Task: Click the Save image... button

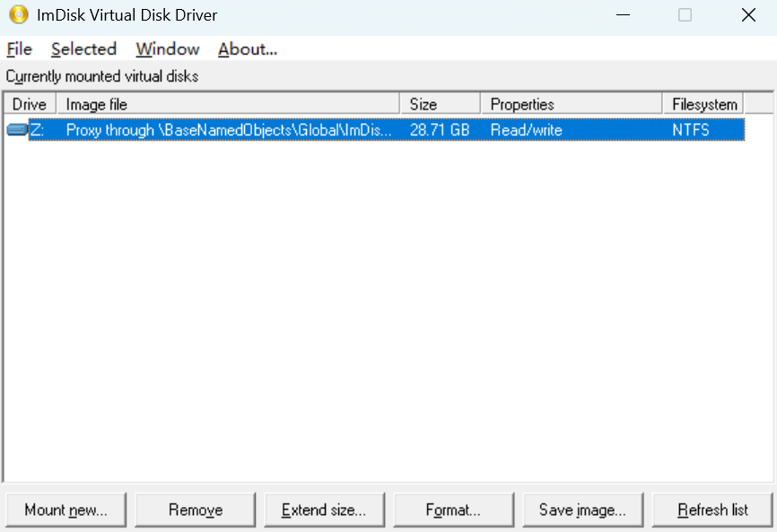Action: tap(583, 510)
